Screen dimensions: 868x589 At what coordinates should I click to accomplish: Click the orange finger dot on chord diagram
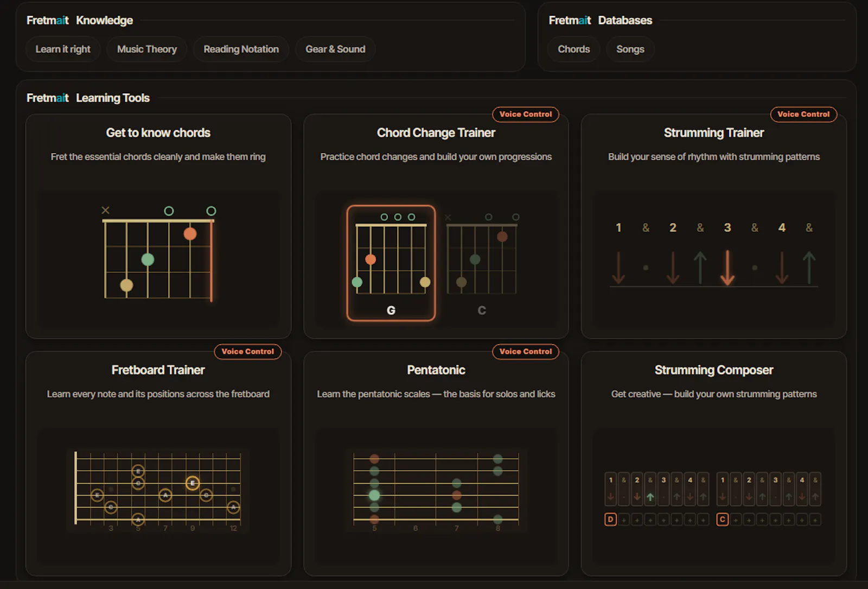click(190, 234)
